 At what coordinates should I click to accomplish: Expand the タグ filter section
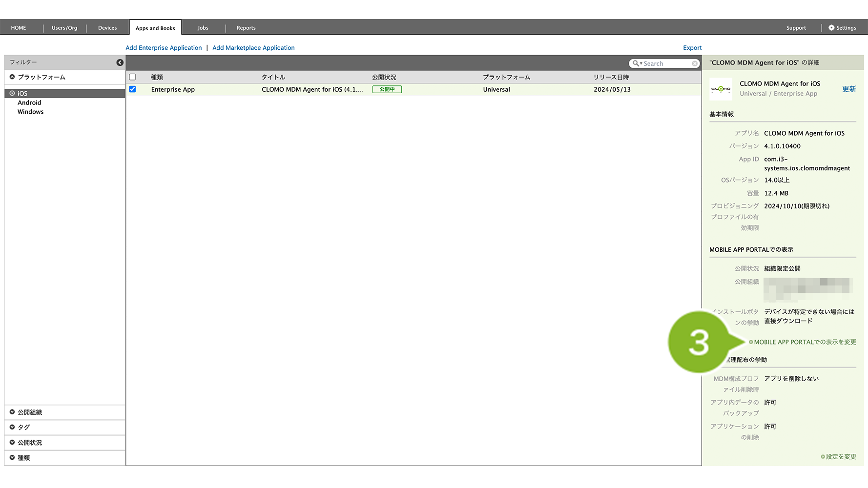pyautogui.click(x=12, y=427)
